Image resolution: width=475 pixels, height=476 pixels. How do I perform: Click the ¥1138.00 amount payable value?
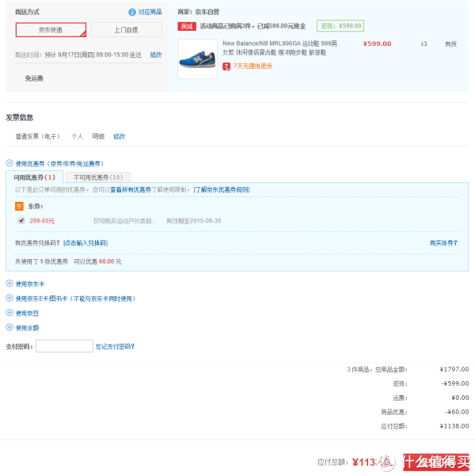click(x=454, y=426)
